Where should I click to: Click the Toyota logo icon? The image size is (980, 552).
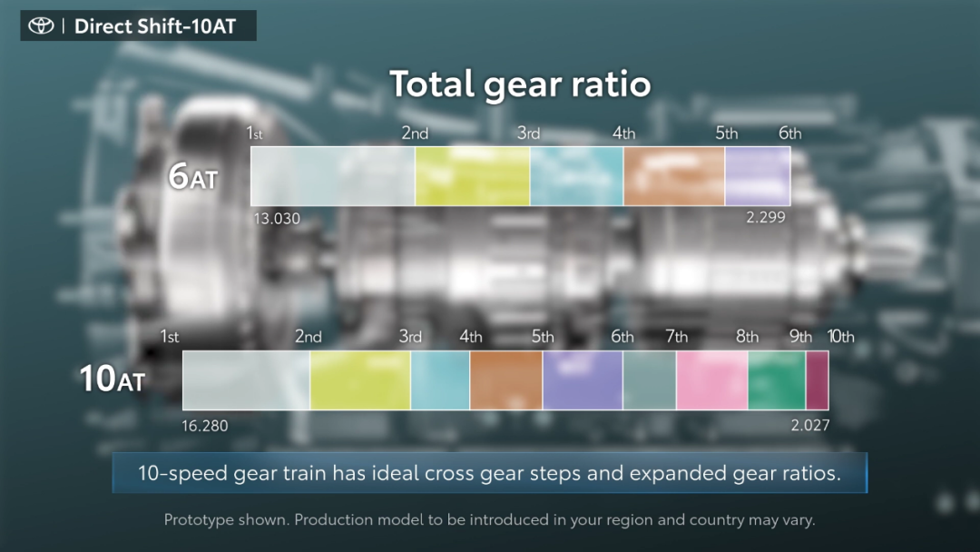pos(41,25)
